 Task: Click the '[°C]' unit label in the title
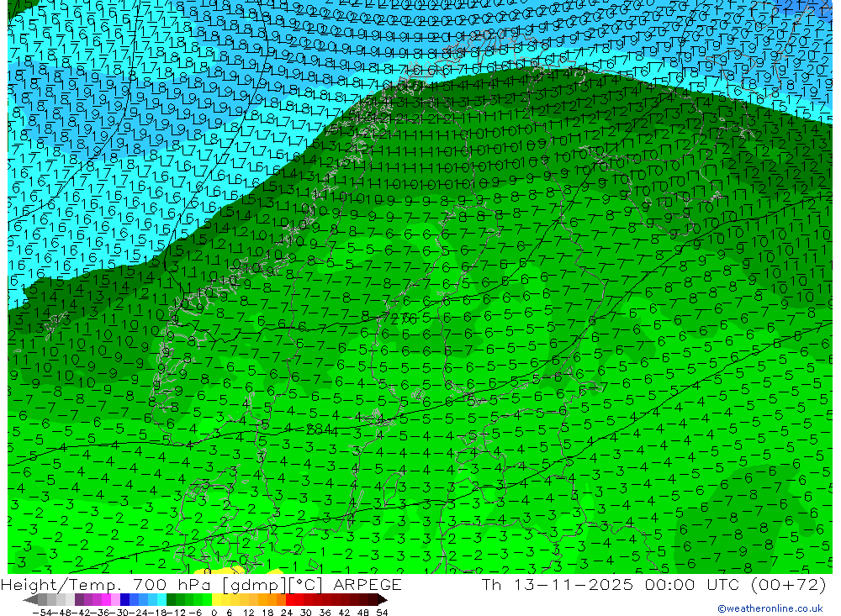click(x=306, y=585)
